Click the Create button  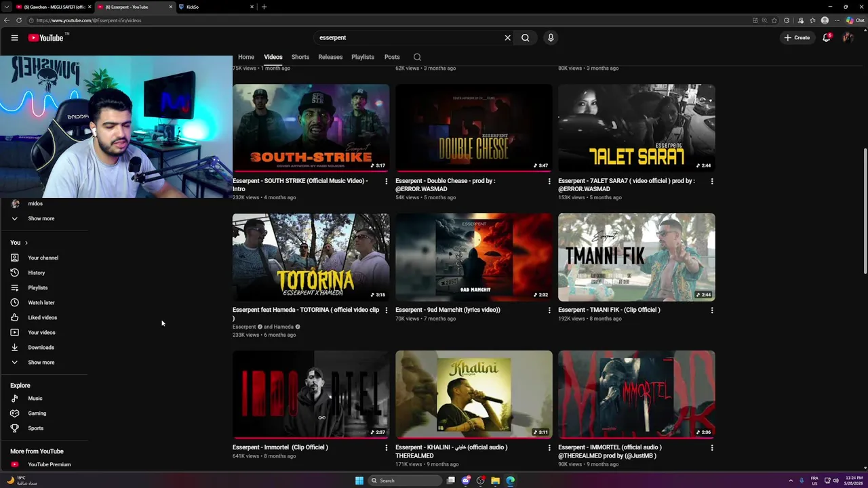(x=797, y=38)
